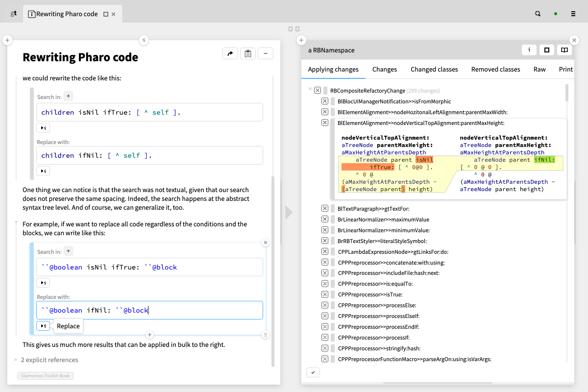Image resolution: width=588 pixels, height=392 pixels.
Task: Expand gray bar of BrLinearNormalizer>>maximumValue
Action: 332,220
